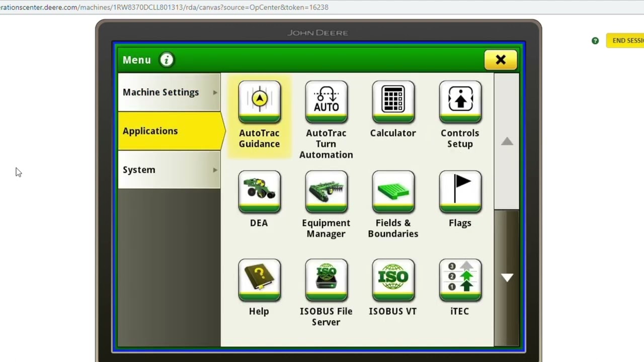The width and height of the screenshot is (644, 362).
Task: Open Controls Setup
Action: 460,102
